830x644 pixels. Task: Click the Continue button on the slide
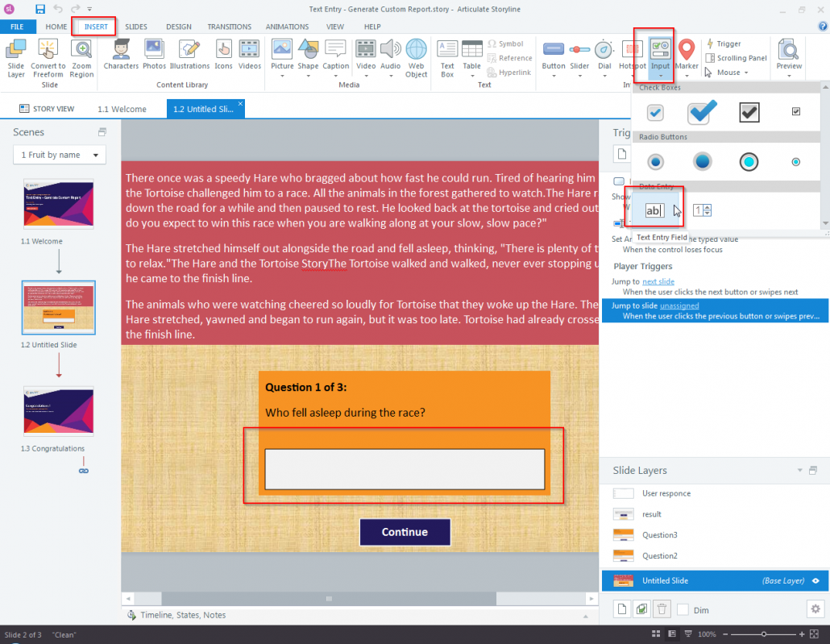point(405,532)
